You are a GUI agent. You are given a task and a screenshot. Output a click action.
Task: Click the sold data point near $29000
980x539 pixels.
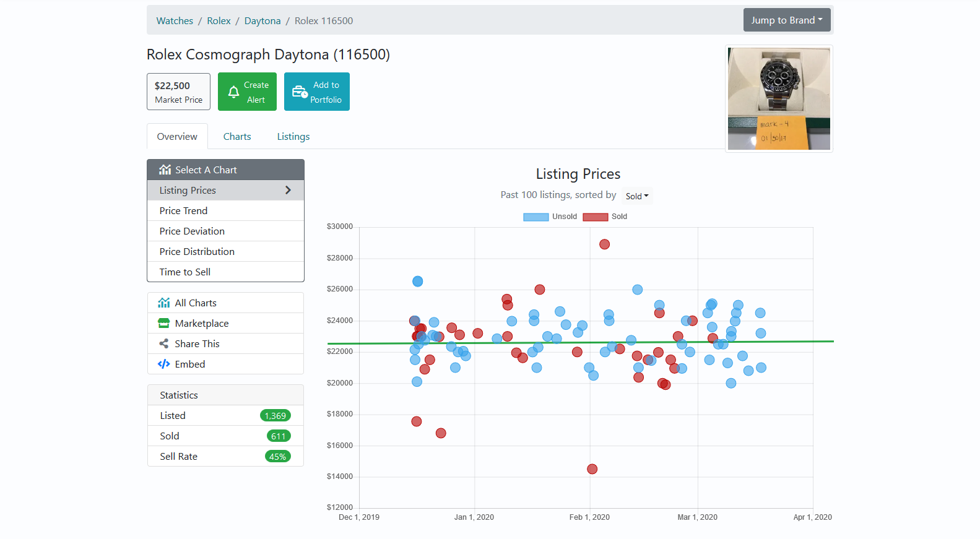click(x=605, y=244)
